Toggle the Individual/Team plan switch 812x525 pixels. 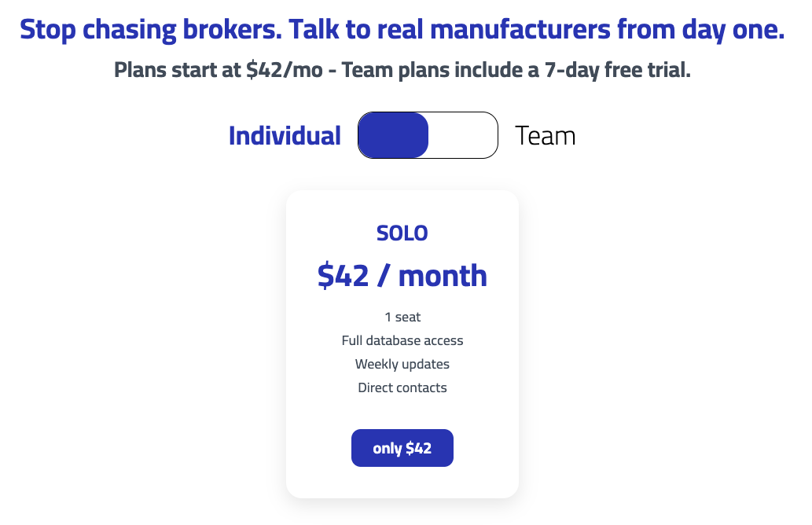click(428, 135)
